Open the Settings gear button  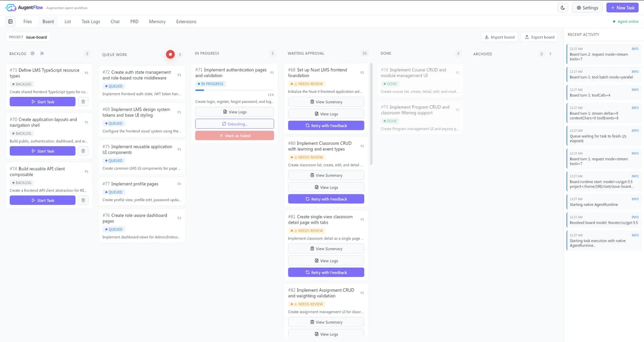click(587, 8)
